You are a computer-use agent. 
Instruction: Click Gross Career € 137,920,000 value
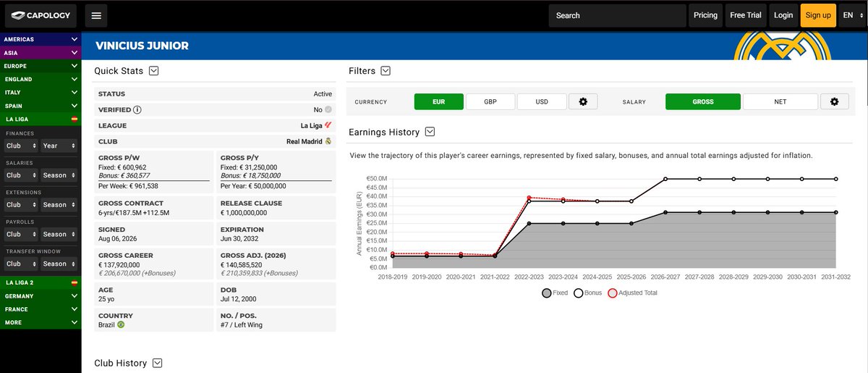pyautogui.click(x=119, y=265)
